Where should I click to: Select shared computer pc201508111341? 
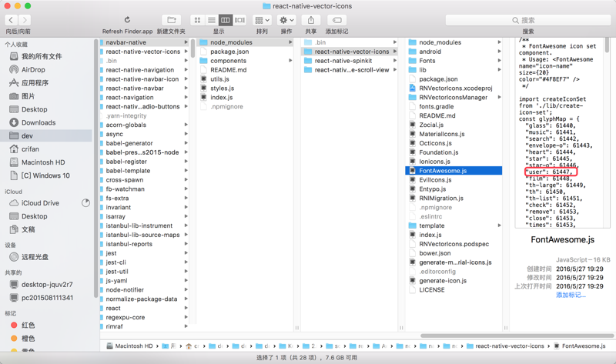[x=47, y=298]
